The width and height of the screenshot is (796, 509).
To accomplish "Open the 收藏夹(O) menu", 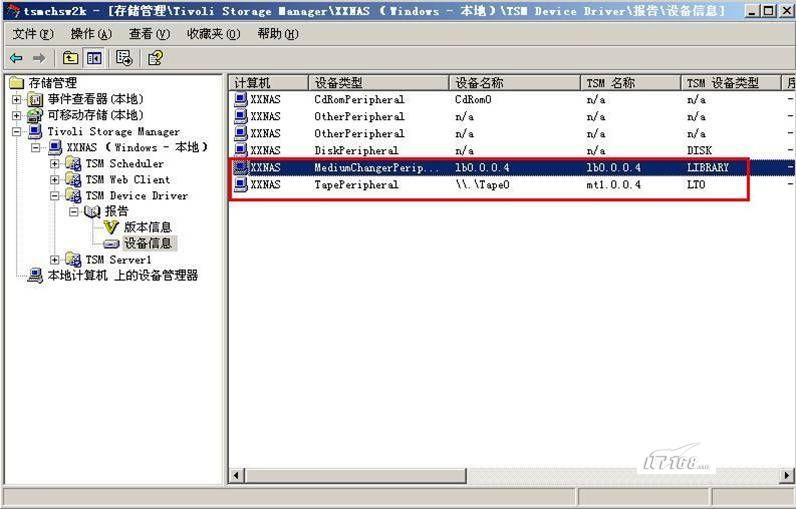I will coord(213,34).
